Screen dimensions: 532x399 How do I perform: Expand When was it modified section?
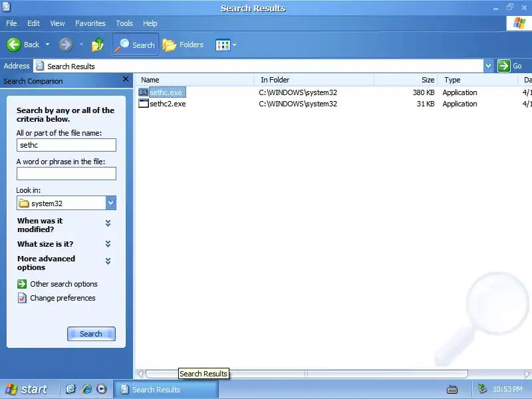108,223
